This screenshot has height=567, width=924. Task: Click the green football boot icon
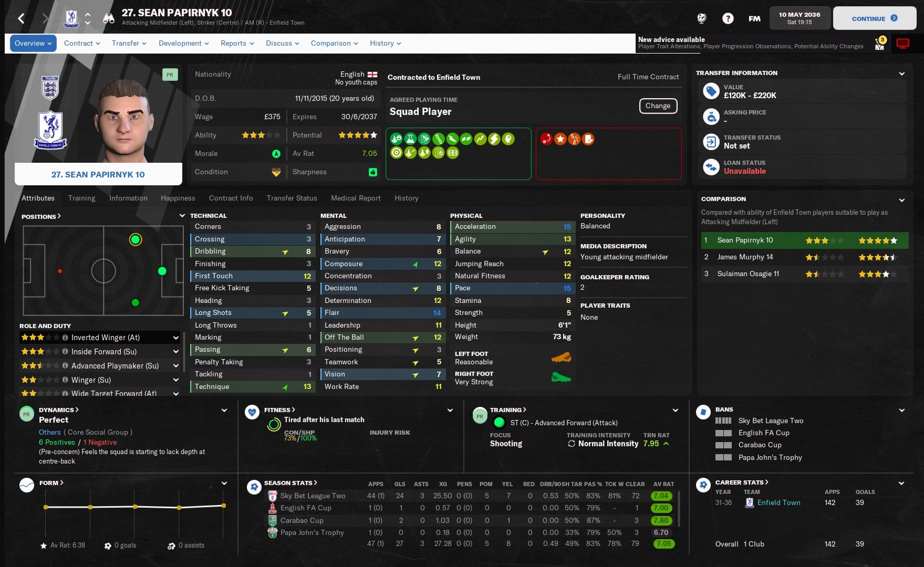pos(452,139)
